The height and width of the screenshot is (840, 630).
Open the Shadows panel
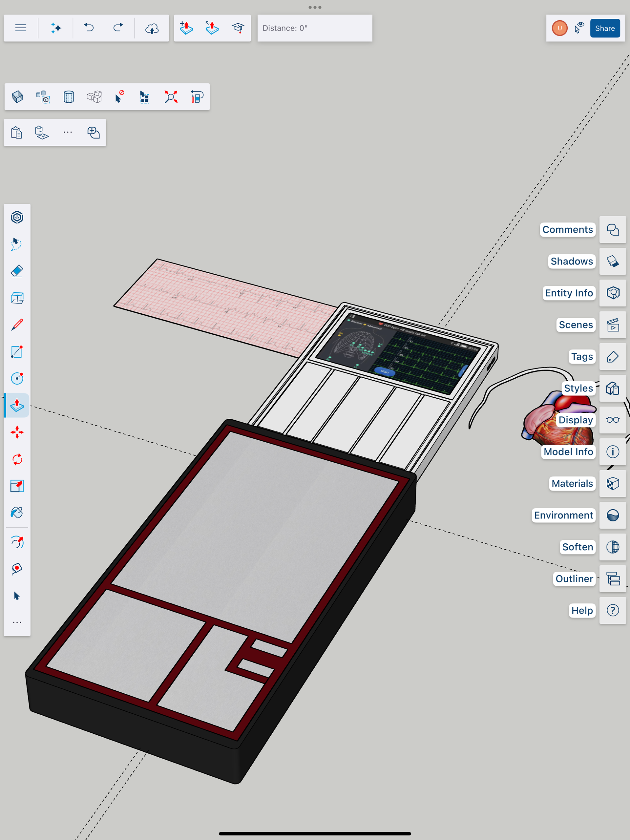613,261
